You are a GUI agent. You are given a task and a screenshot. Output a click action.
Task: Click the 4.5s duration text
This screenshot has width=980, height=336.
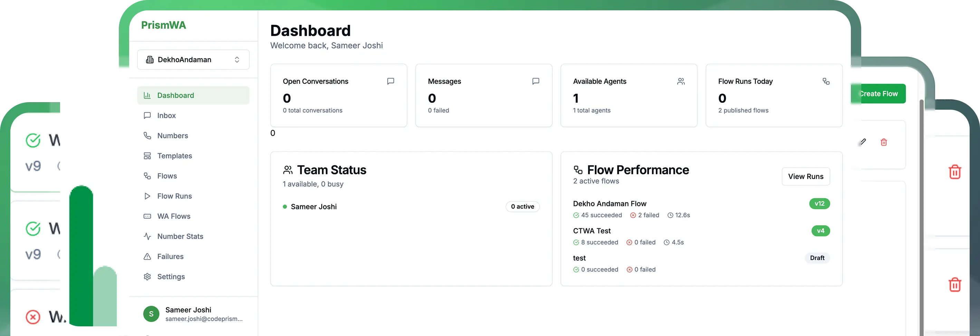coord(678,243)
